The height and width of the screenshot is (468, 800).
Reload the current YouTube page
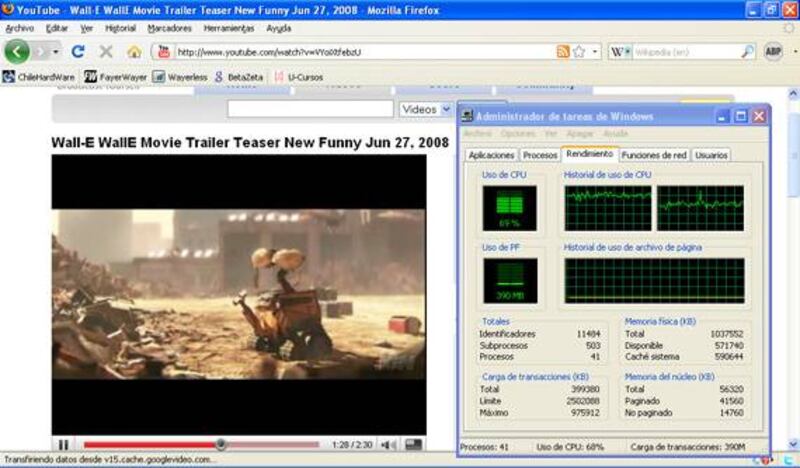(x=78, y=51)
